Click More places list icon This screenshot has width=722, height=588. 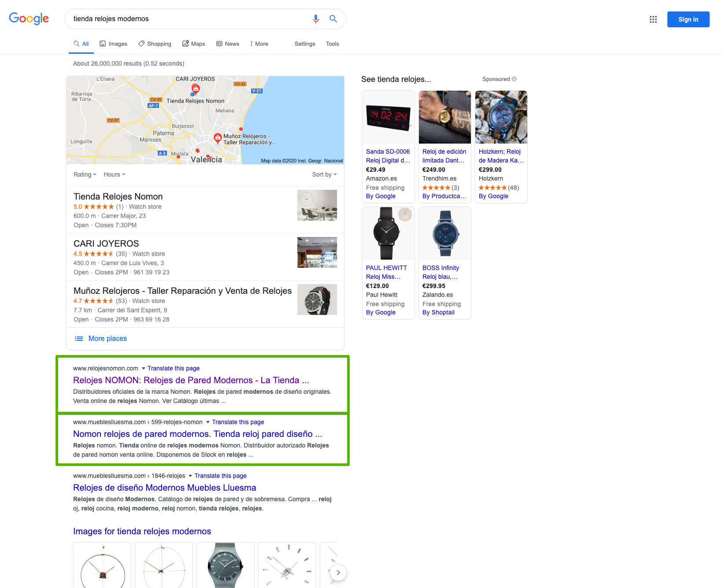coord(79,339)
